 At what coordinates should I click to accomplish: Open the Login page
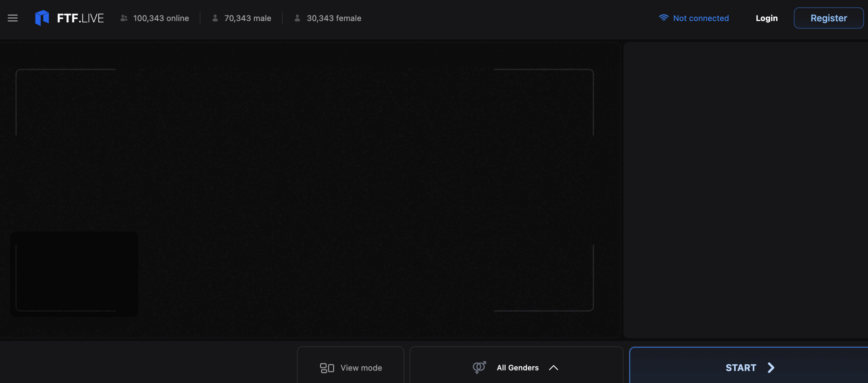point(766,18)
